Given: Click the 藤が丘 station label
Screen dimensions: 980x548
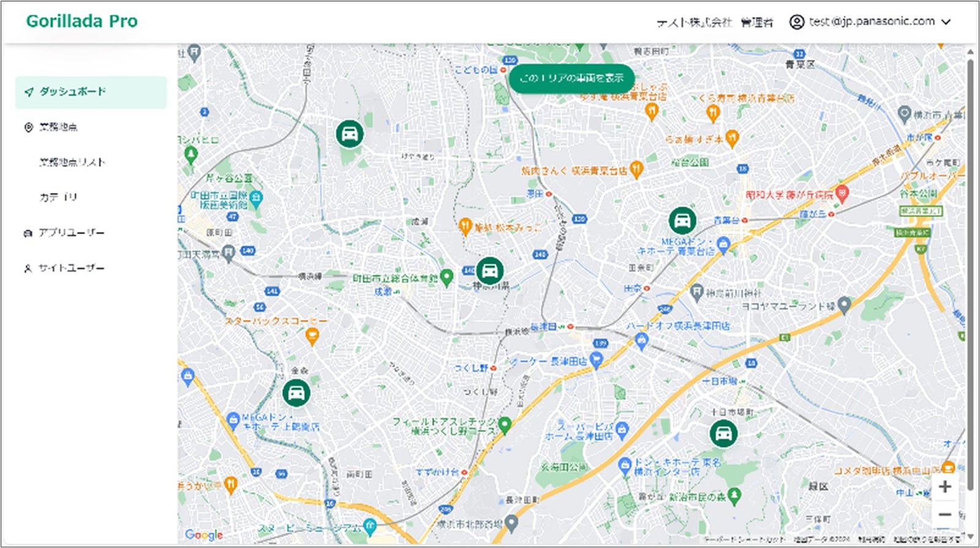Looking at the screenshot, I should (x=813, y=214).
